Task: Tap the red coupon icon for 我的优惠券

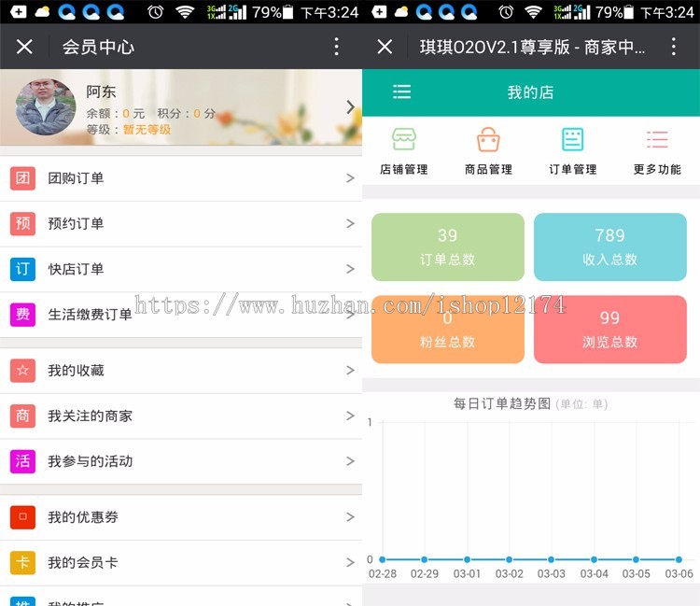Action: (x=22, y=516)
